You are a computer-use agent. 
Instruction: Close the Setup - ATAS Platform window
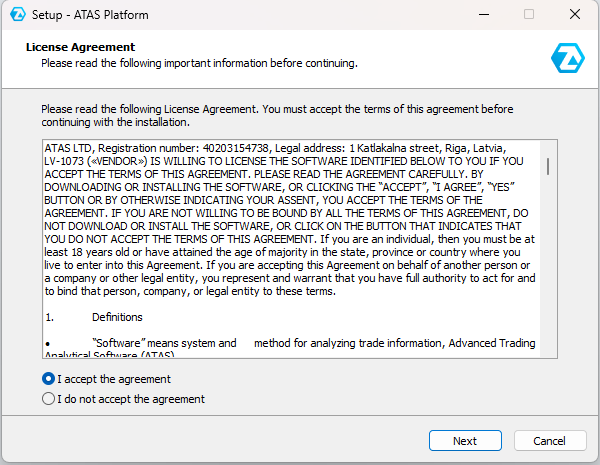(x=575, y=15)
